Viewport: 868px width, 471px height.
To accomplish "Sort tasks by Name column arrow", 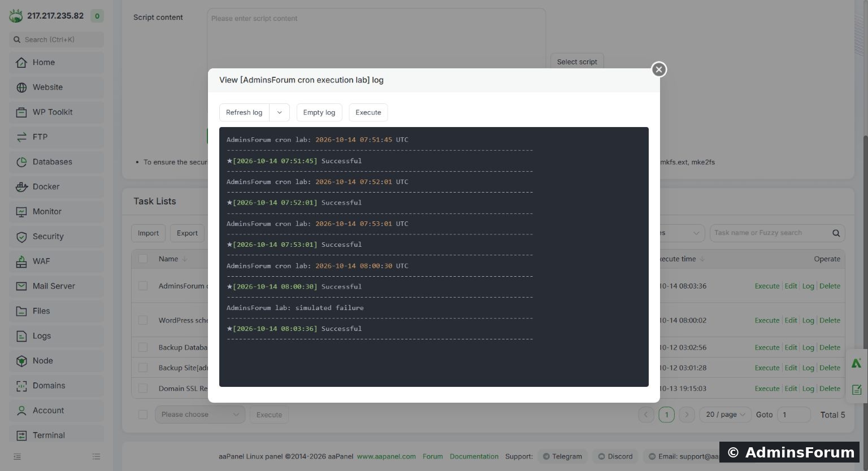I will (x=185, y=259).
